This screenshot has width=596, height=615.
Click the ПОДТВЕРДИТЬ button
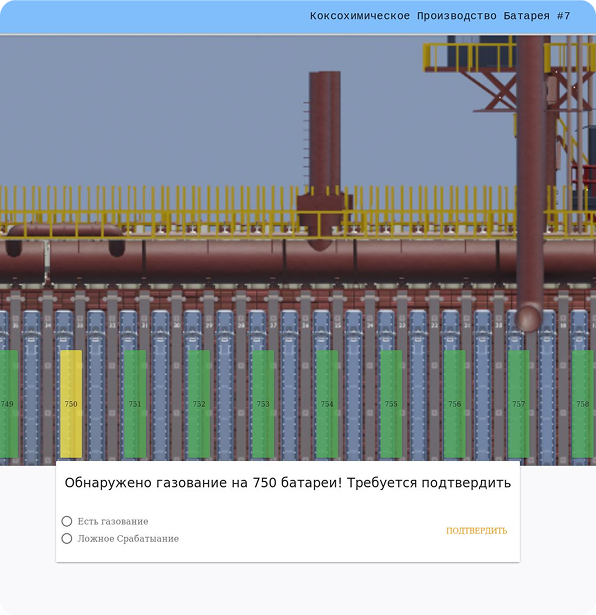coord(476,531)
